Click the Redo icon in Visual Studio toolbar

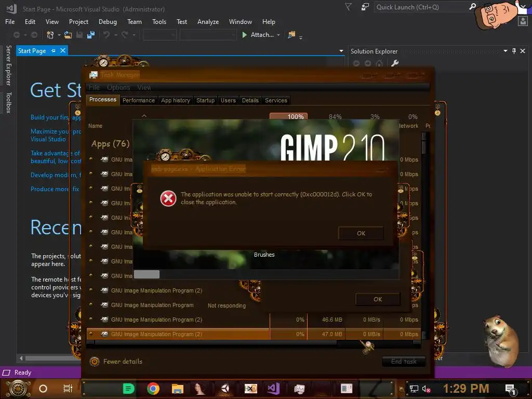point(125,35)
